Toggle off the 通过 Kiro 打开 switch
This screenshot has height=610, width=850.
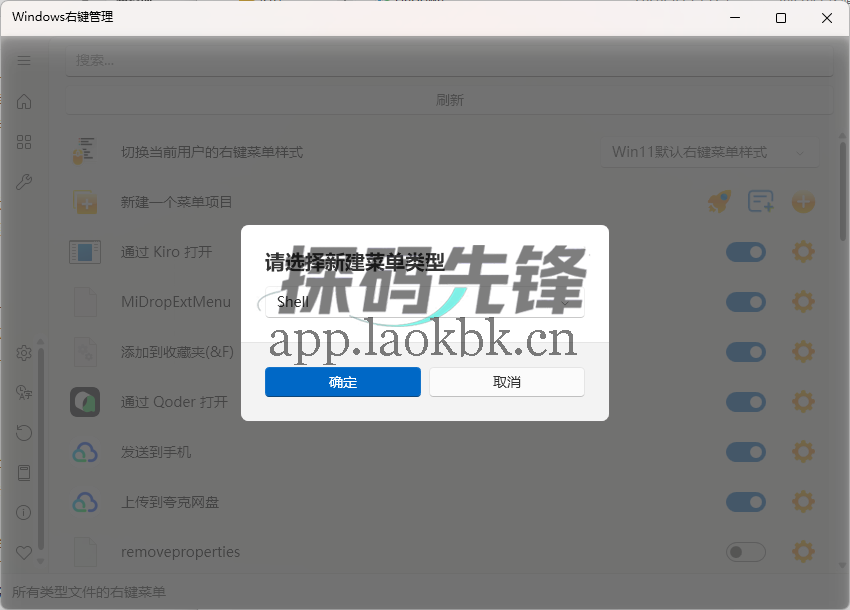coord(746,251)
